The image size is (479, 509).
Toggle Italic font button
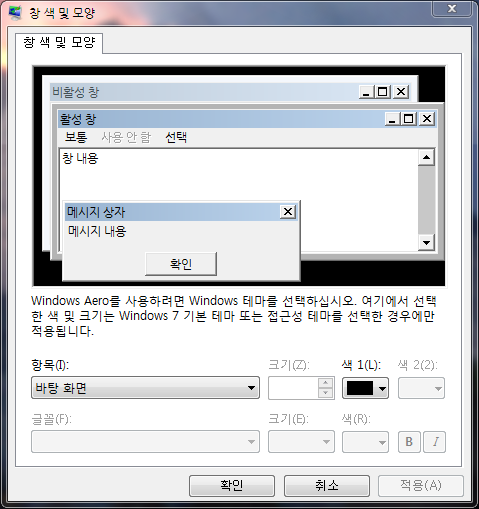(435, 442)
